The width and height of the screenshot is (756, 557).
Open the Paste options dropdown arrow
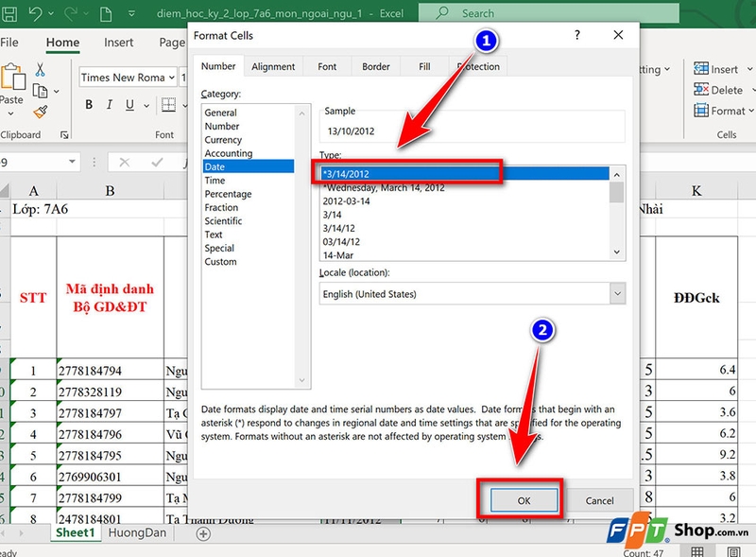click(x=10, y=113)
